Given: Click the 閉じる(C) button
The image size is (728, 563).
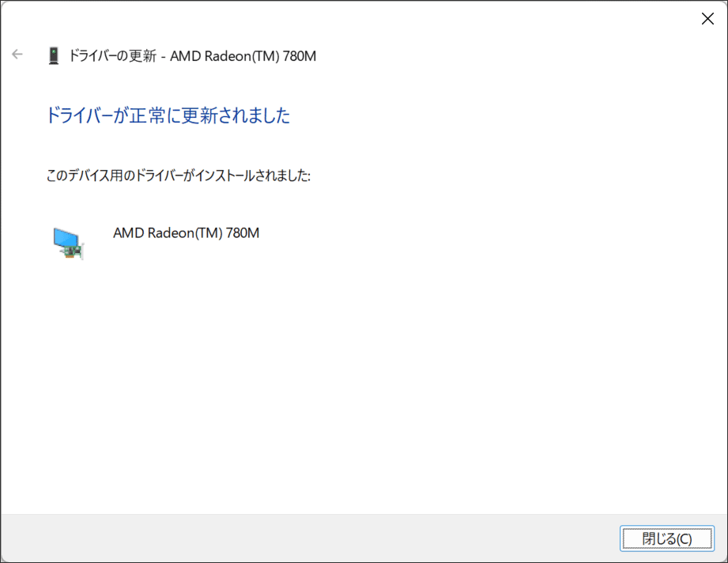Looking at the screenshot, I should tap(666, 538).
